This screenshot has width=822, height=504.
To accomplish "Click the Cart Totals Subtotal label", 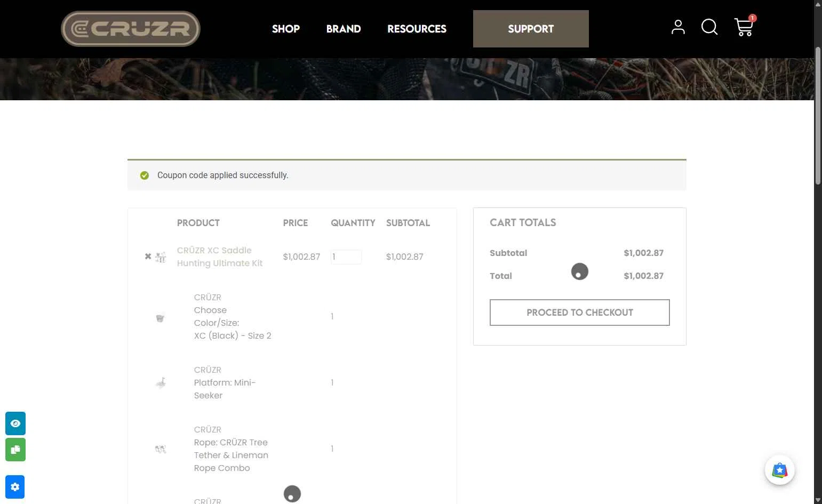I will click(508, 253).
